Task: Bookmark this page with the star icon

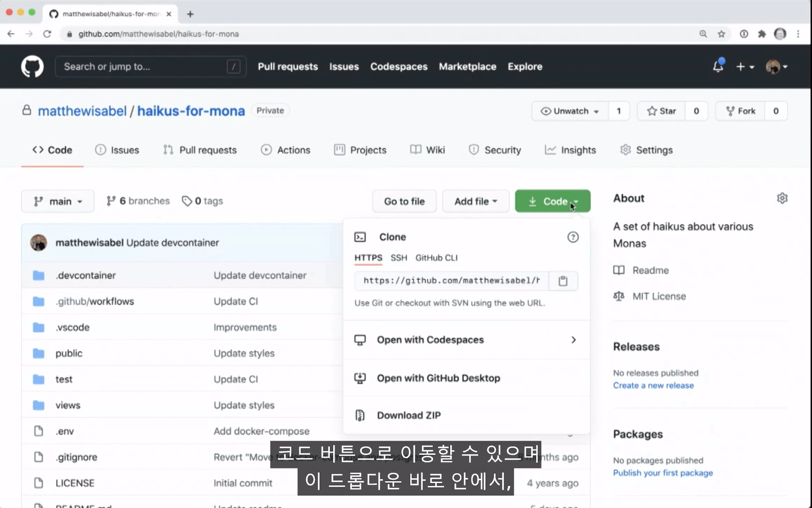Action: point(721,34)
